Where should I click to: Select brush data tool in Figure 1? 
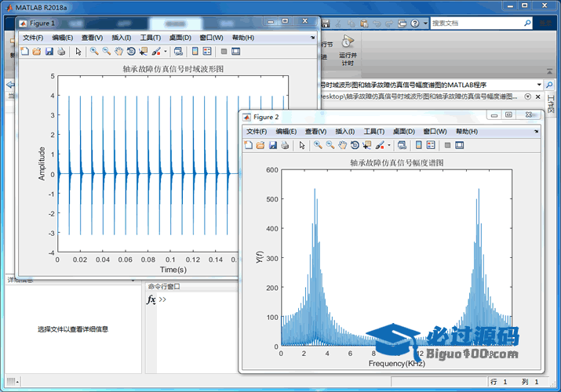(x=156, y=52)
